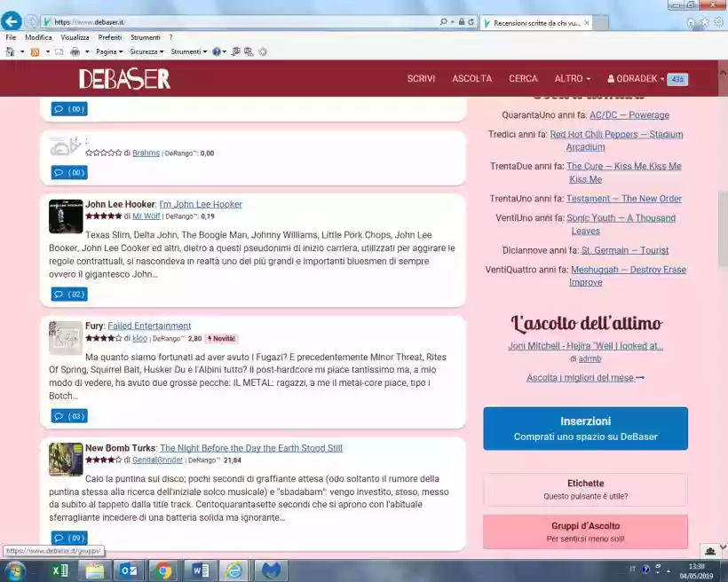
Task: Launch Excel from the taskbar
Action: pyautogui.click(x=59, y=570)
